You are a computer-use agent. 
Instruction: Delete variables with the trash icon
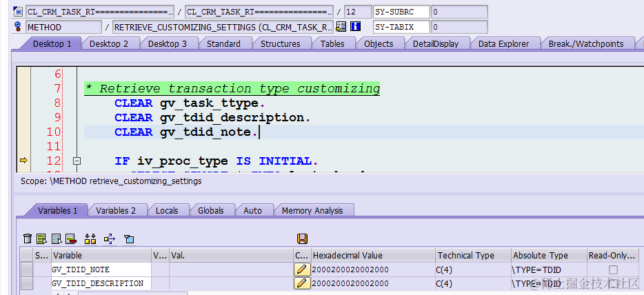28,238
